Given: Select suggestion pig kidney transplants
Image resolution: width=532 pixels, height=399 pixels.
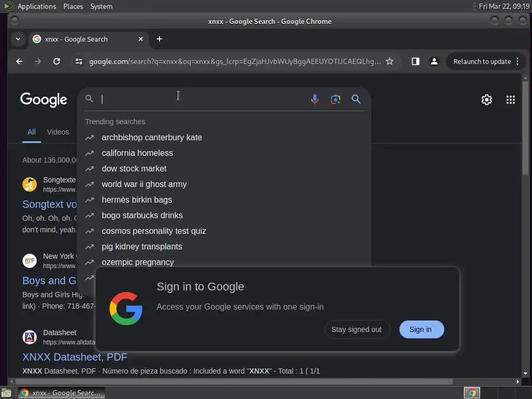Looking at the screenshot, I should (224, 247).
